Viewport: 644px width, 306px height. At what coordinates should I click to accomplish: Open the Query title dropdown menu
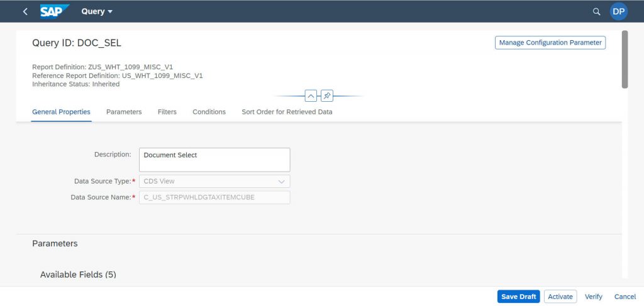click(x=97, y=11)
